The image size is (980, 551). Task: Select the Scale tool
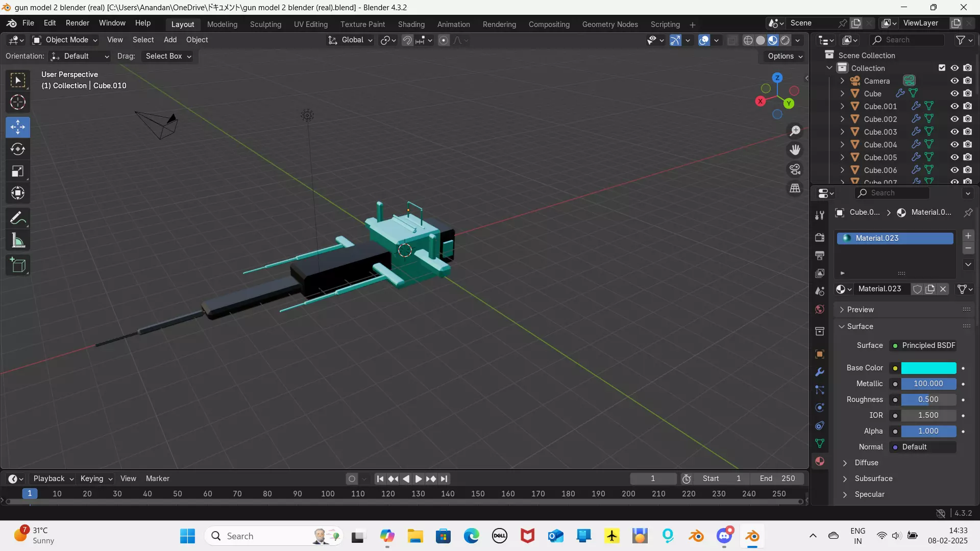(18, 171)
